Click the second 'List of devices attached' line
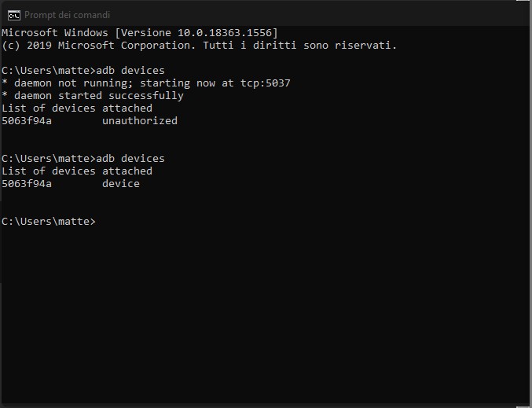The width and height of the screenshot is (532, 408). coord(77,171)
